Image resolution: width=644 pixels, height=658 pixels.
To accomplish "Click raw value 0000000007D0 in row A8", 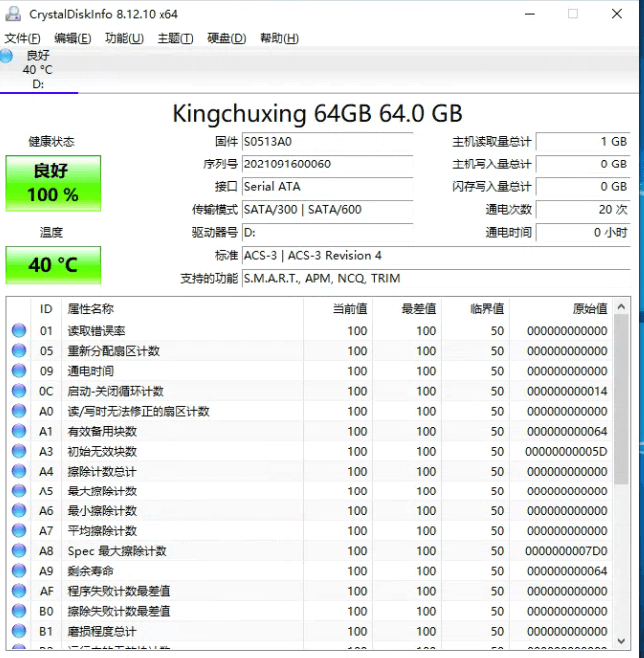I will pos(566,551).
